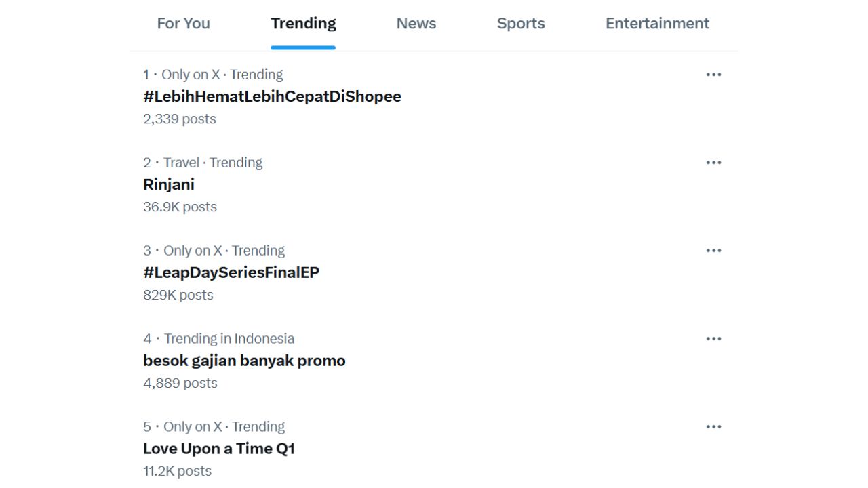Screen dimensions: 868x488
Task: Open more options for besok gajian trend
Action: [713, 339]
